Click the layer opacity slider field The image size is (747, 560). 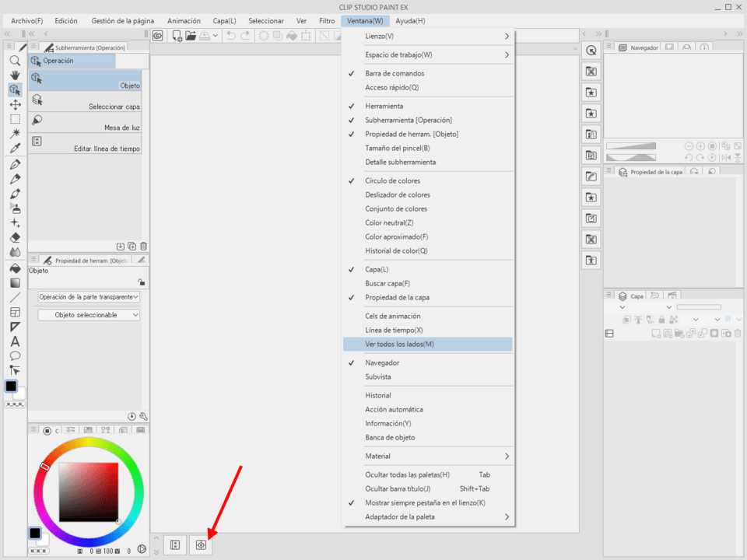coord(699,307)
